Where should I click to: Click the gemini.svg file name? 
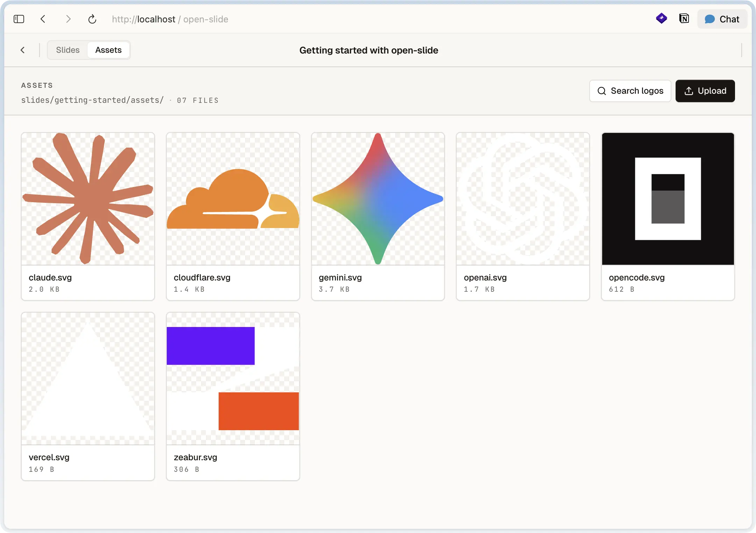click(340, 277)
